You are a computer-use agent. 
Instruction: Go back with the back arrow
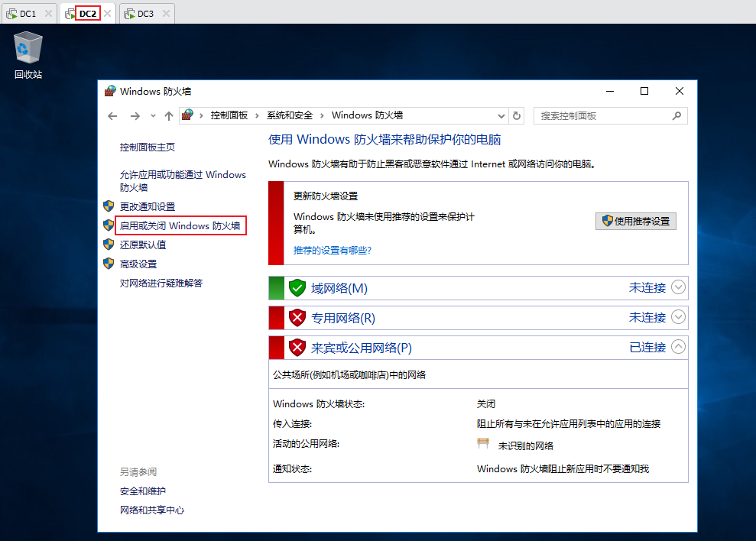(112, 116)
